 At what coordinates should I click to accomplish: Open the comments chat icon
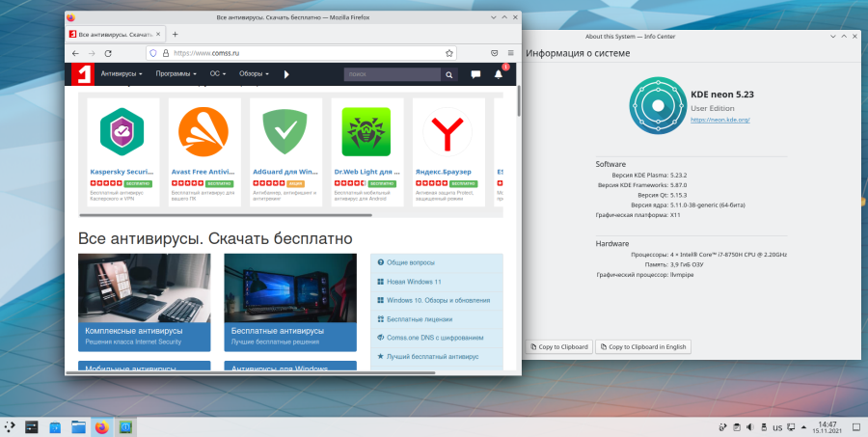coord(475,75)
